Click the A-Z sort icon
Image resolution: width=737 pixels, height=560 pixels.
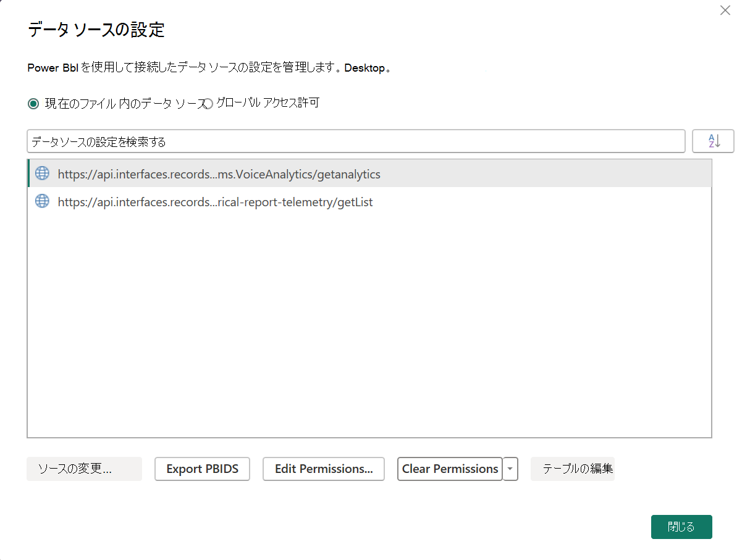pyautogui.click(x=713, y=141)
